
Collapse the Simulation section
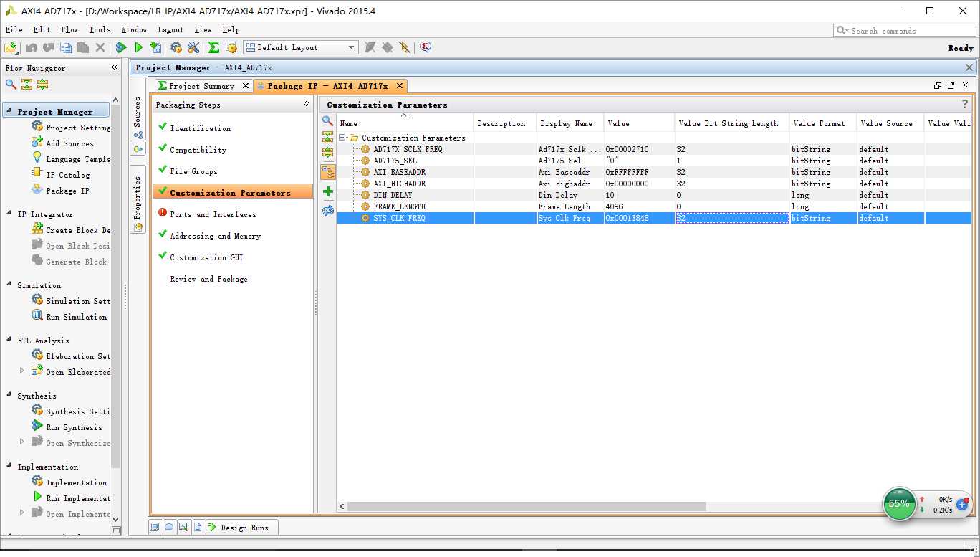[x=9, y=285]
